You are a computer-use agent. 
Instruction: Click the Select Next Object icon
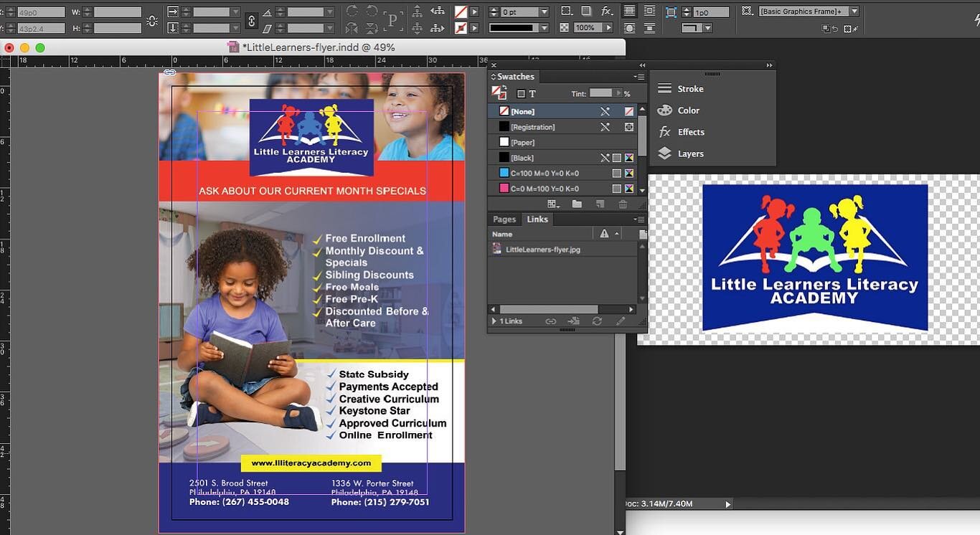point(437,29)
